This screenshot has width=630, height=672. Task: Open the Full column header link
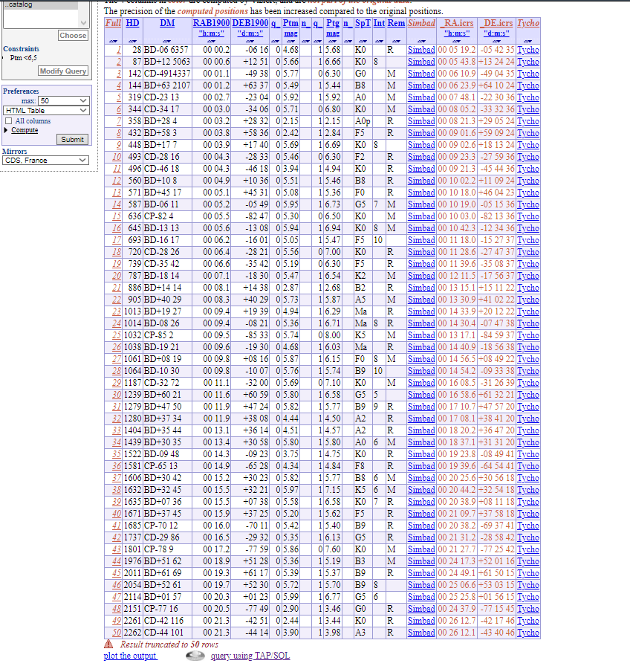tap(113, 23)
